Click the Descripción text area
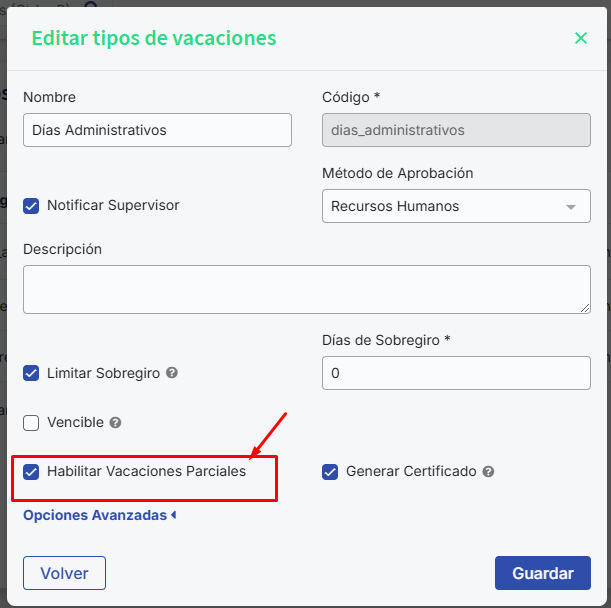Screen dimensions: 611x608 (x=306, y=289)
